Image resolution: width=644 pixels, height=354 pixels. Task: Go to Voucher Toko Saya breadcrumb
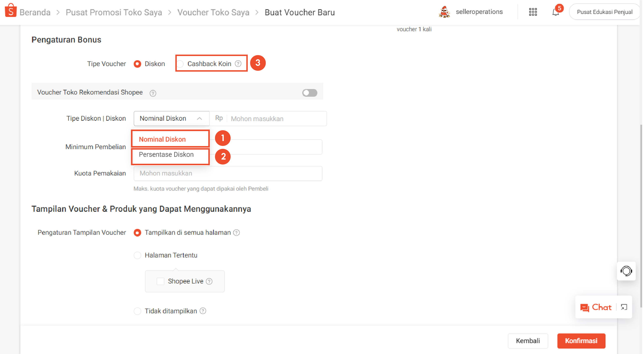(x=213, y=12)
